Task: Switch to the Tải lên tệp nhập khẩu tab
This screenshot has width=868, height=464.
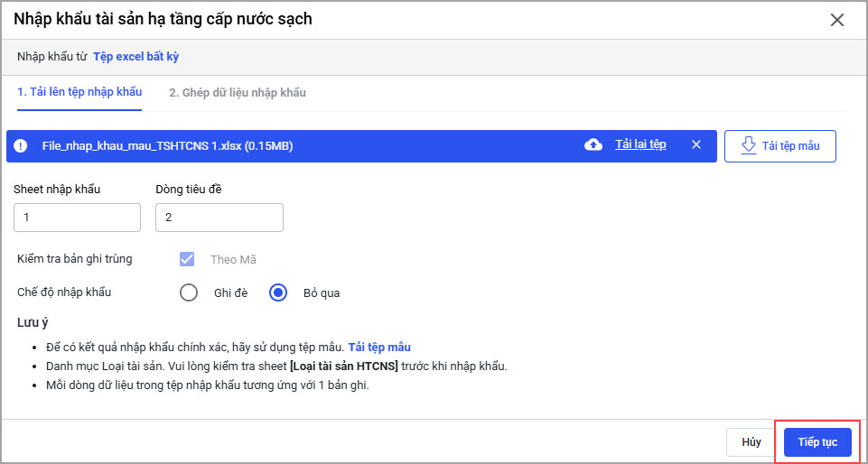Action: pyautogui.click(x=79, y=92)
